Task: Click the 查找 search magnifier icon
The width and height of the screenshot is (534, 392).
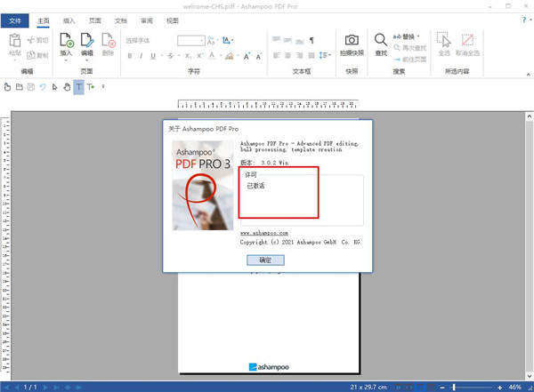Action: (x=381, y=41)
